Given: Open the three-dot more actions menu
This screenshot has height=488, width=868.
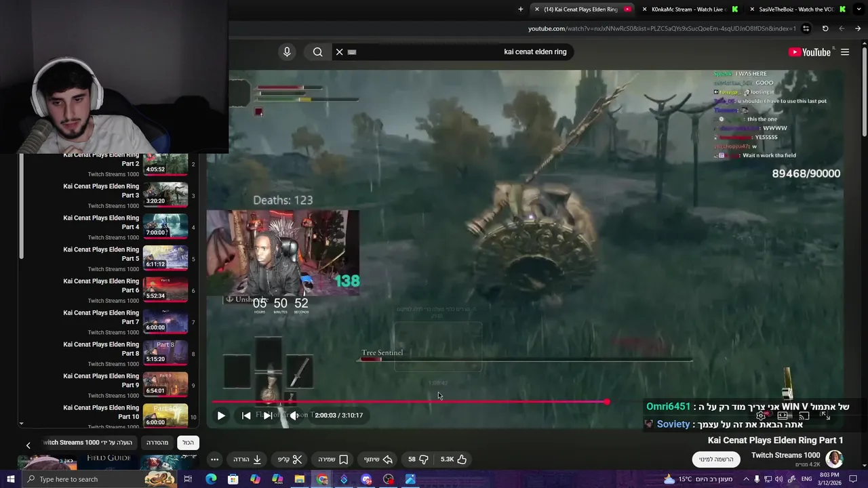Looking at the screenshot, I should click(x=214, y=460).
